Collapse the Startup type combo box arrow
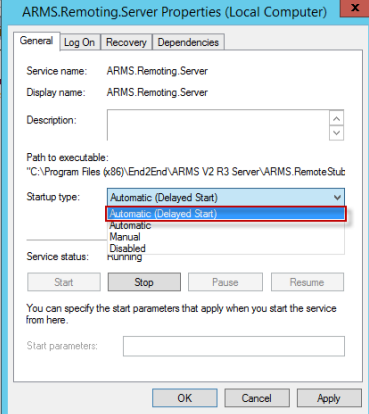 pos(337,198)
